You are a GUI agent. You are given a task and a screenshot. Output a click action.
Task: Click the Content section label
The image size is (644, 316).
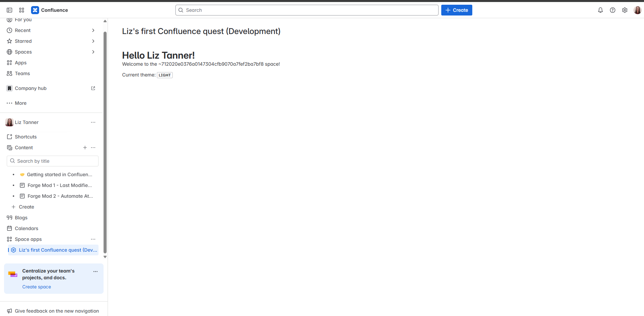click(24, 148)
